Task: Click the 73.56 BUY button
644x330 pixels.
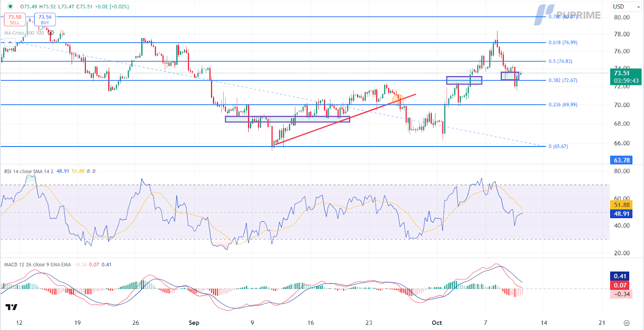Action: tap(45, 19)
